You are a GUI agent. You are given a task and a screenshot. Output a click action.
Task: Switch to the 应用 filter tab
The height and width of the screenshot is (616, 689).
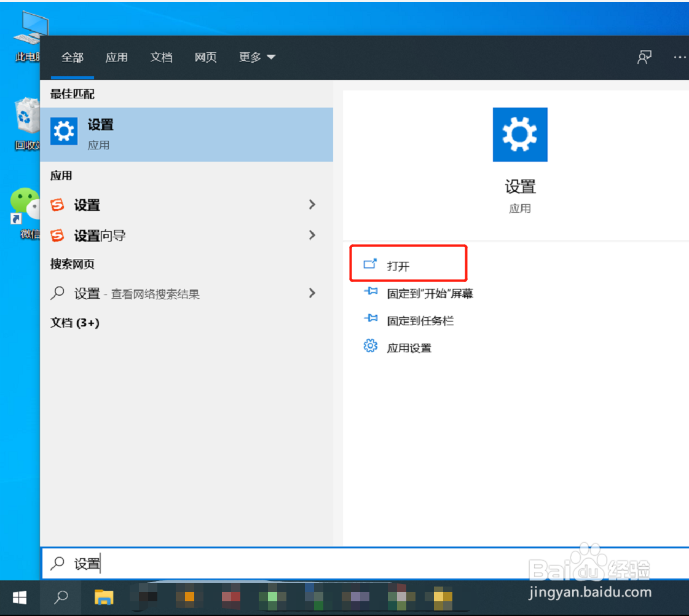coord(117,57)
